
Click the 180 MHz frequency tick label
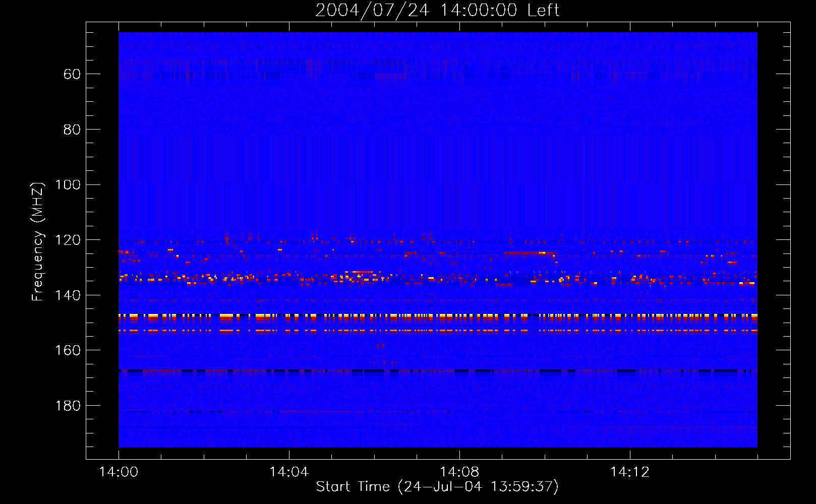point(68,406)
